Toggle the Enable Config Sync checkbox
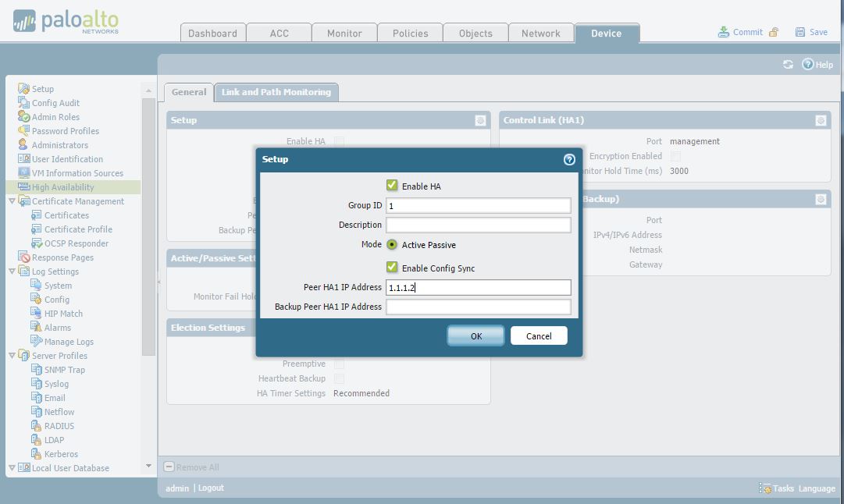Viewport: 844px width, 504px height. [x=392, y=268]
